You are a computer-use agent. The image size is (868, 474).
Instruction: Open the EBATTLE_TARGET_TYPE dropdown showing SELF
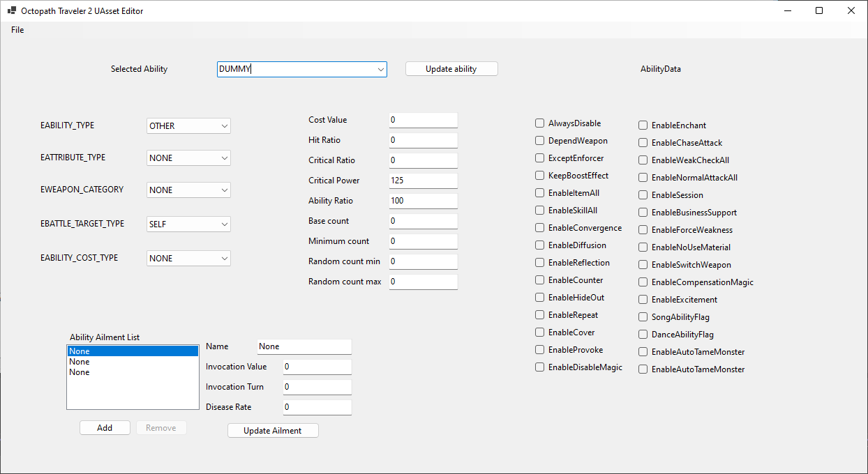click(x=188, y=224)
